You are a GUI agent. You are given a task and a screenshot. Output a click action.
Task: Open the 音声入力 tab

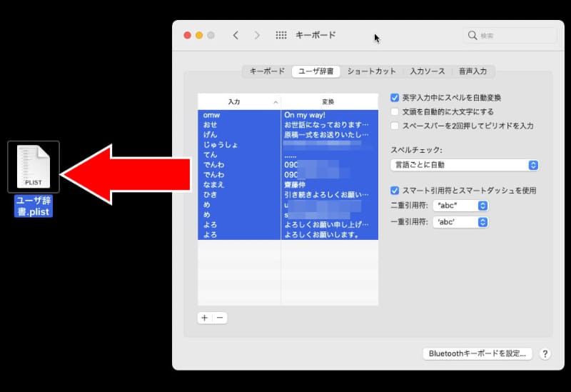tap(473, 71)
